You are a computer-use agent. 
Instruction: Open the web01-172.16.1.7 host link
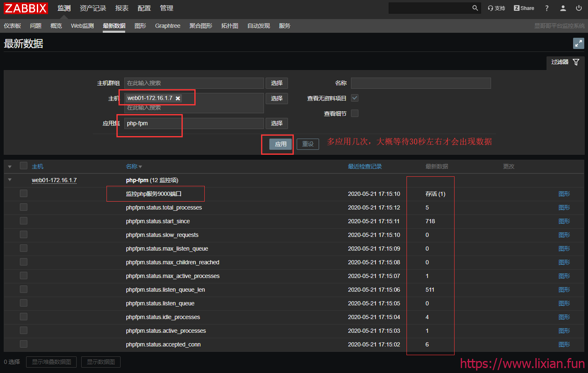pyautogui.click(x=54, y=180)
